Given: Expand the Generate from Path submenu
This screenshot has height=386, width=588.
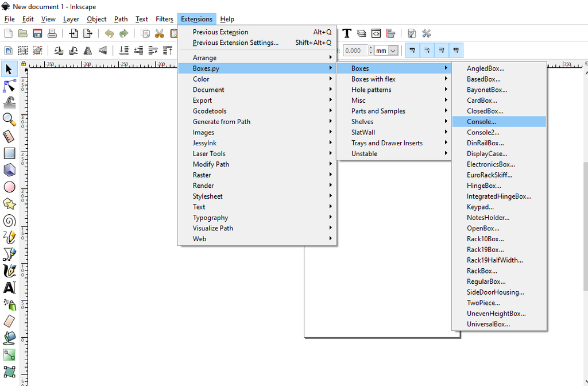Looking at the screenshot, I should 257,122.
